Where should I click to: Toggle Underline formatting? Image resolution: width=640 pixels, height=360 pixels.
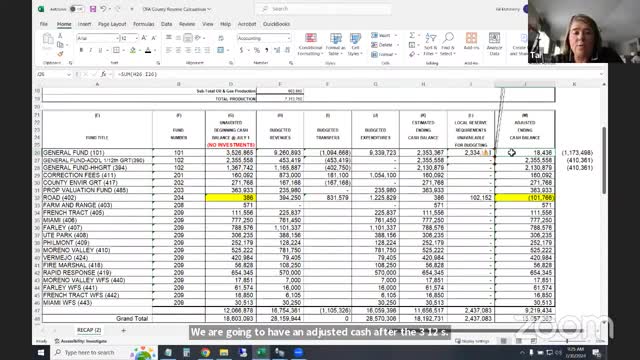pos(100,50)
